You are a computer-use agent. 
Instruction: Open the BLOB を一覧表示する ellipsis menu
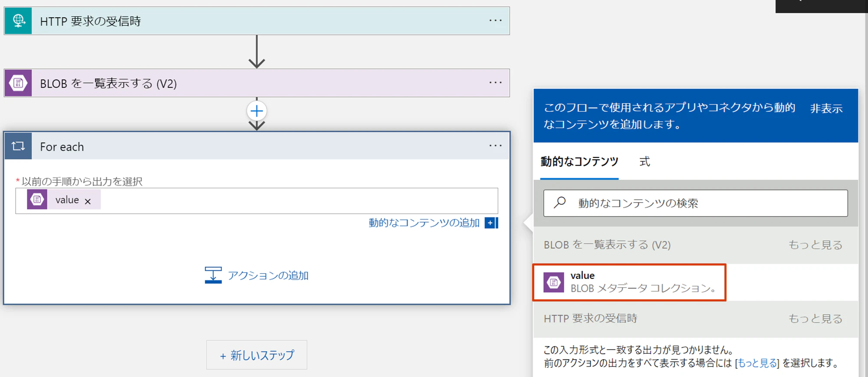coord(495,82)
